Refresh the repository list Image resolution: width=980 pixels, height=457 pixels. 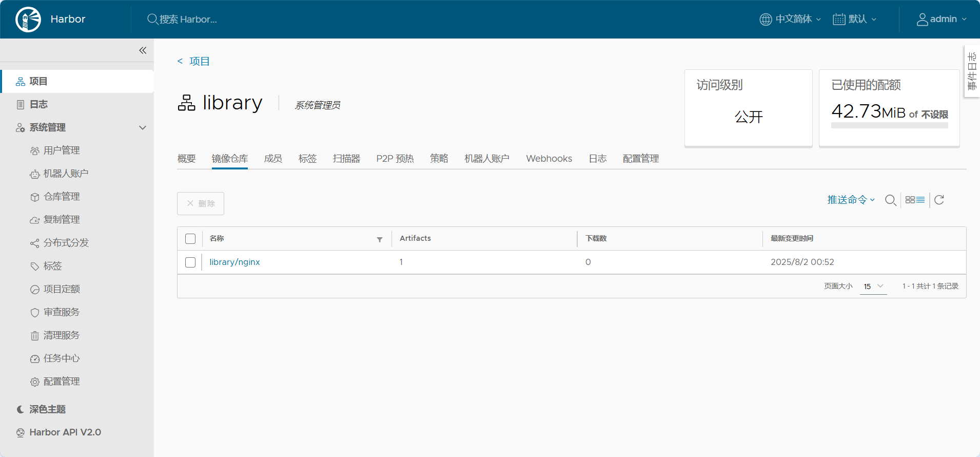939,200
